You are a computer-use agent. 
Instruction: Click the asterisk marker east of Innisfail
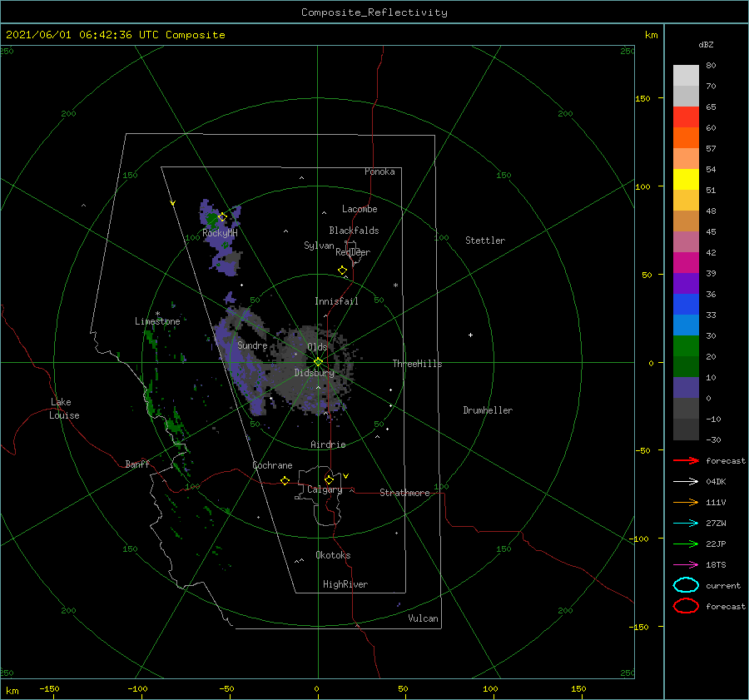395,285
